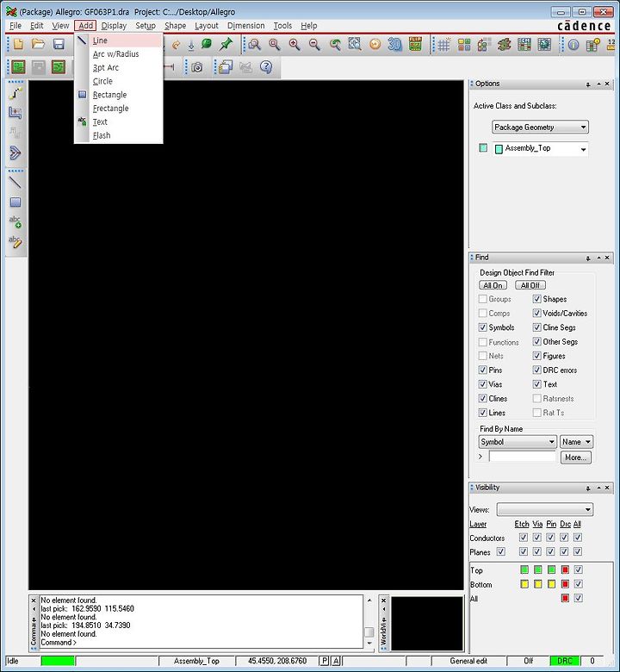Click the green DRC status button

[x=565, y=661]
